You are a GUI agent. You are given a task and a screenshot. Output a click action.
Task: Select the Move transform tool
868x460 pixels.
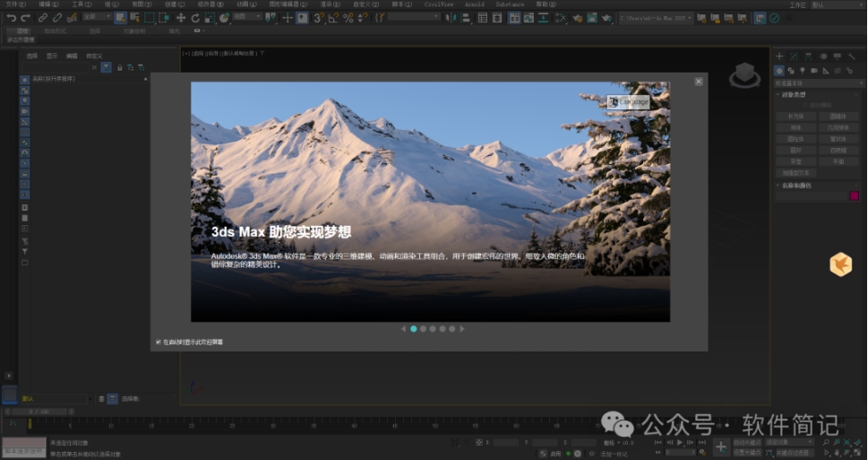(181, 18)
